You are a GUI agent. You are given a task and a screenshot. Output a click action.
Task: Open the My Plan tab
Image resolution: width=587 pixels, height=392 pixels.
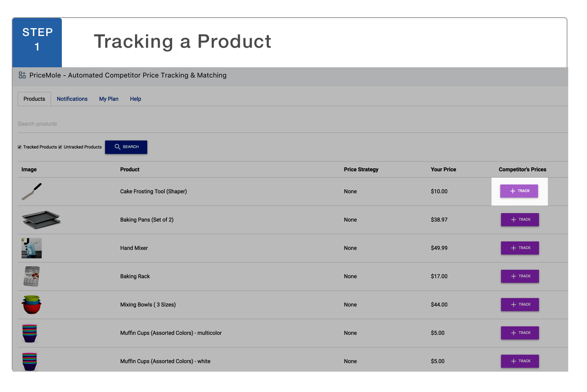coord(109,99)
